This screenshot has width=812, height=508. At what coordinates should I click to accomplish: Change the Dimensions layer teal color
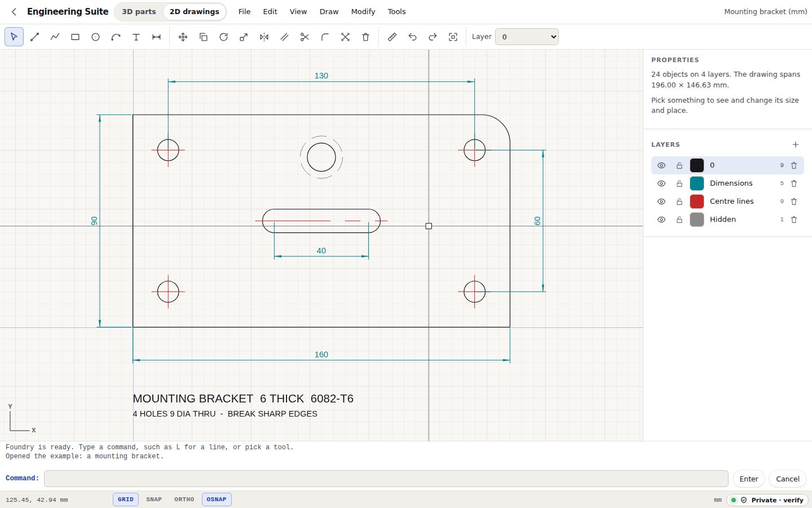tap(697, 183)
